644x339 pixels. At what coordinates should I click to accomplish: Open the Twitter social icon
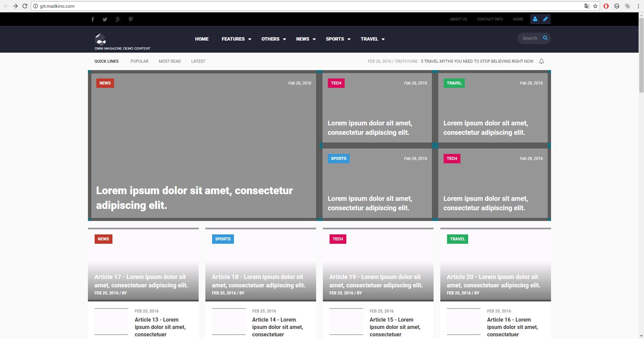105,19
